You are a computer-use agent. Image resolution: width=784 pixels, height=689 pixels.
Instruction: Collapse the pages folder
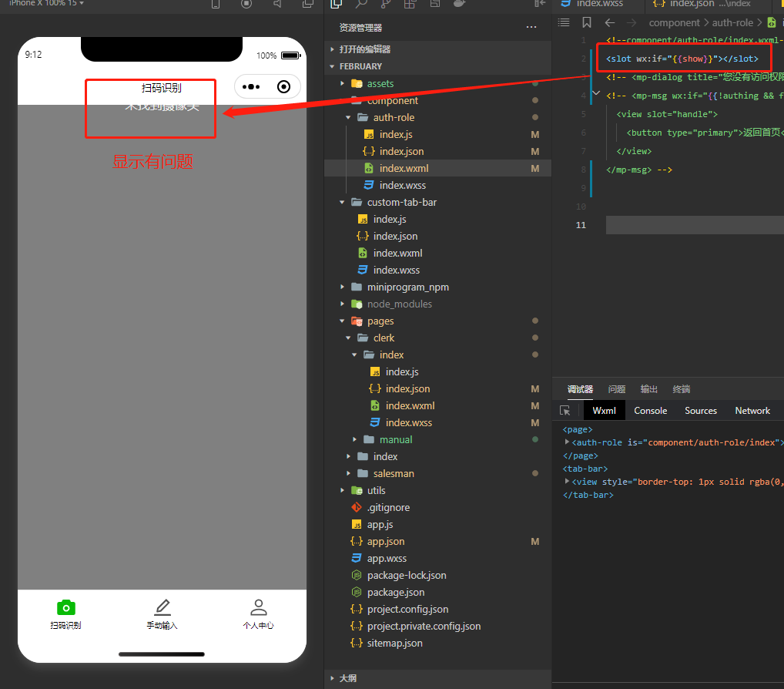[343, 321]
